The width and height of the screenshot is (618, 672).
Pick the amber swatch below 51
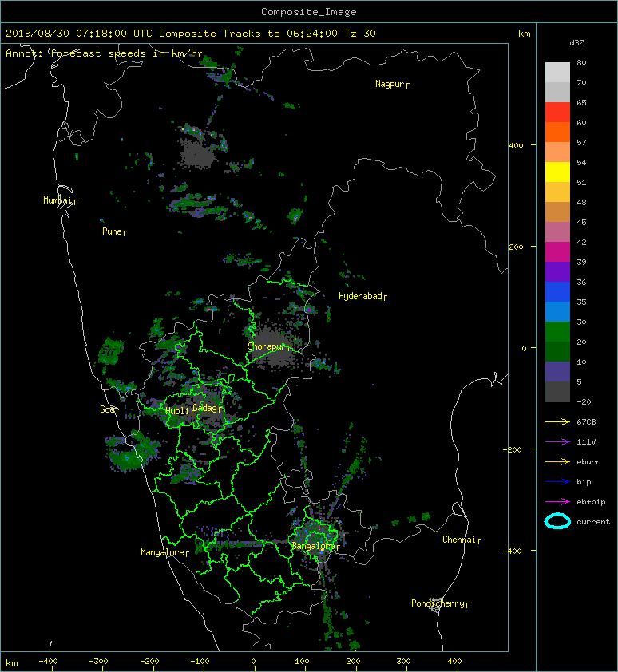click(557, 192)
